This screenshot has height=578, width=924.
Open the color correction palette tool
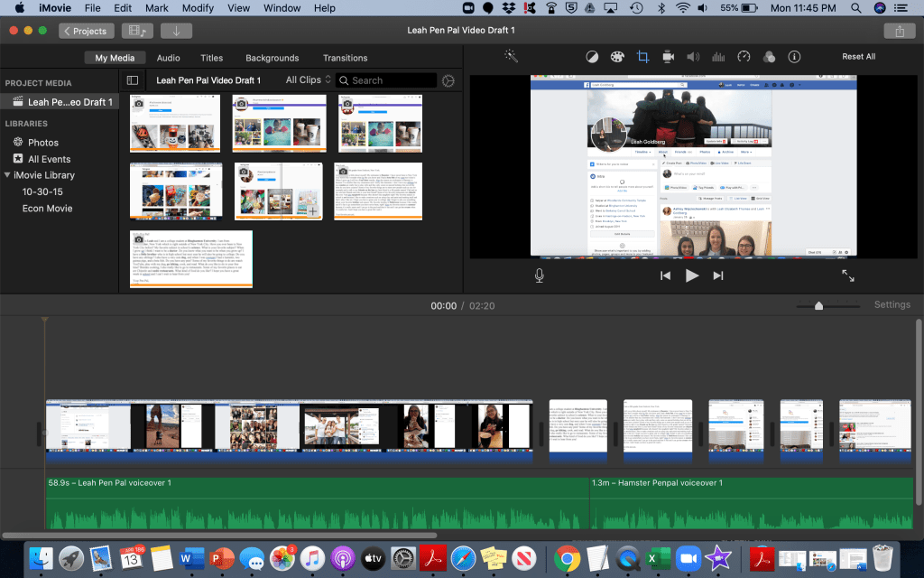coord(617,57)
